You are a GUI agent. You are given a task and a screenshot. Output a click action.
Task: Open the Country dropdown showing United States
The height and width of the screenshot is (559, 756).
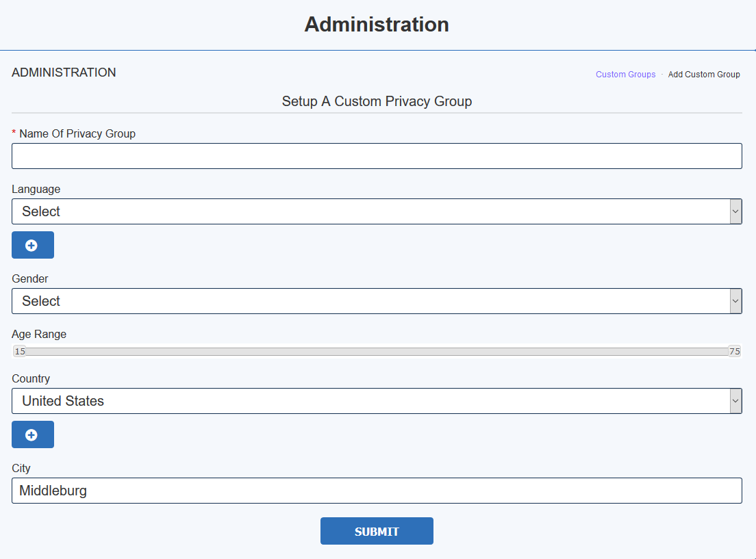coord(377,401)
